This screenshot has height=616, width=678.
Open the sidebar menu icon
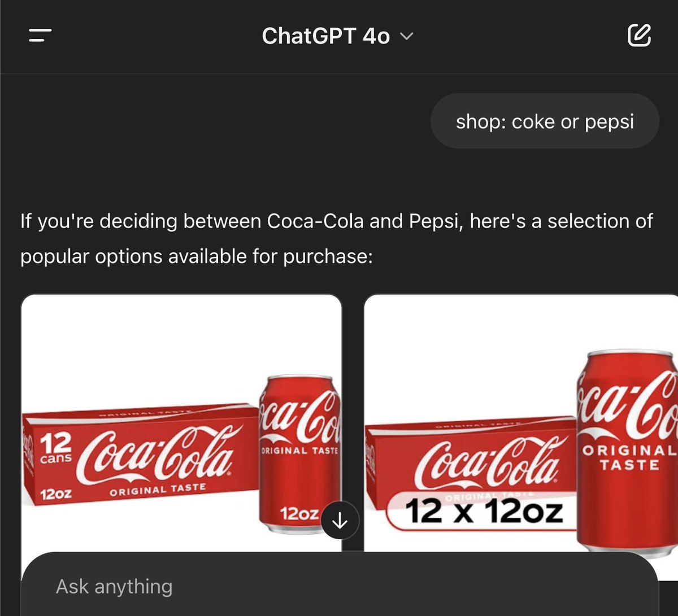pos(40,36)
